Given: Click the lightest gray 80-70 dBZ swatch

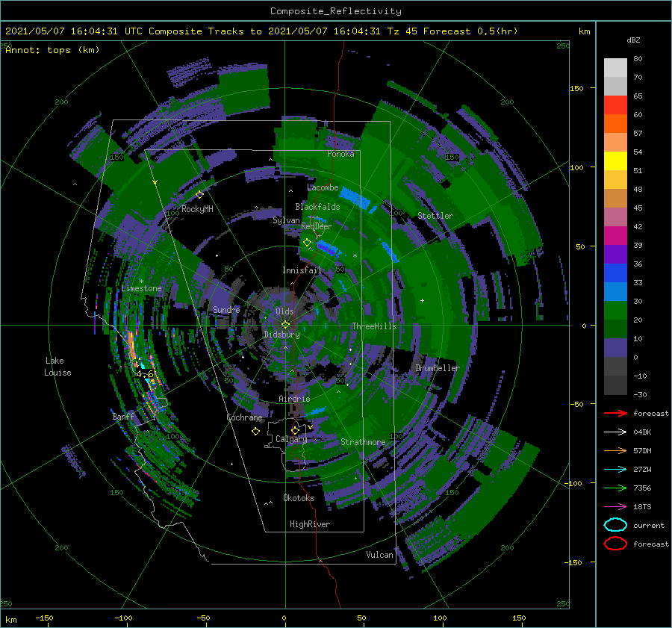Looking at the screenshot, I should (615, 68).
